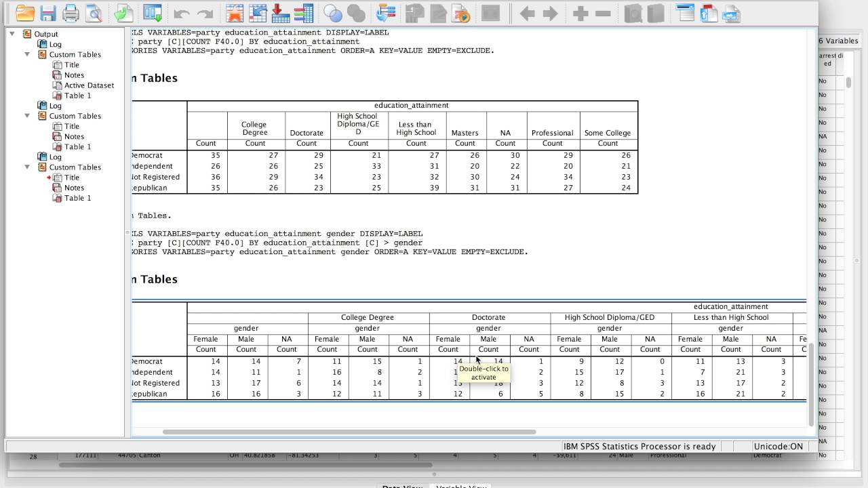Insert new text using the blue page arrow icon
This screenshot has height=488, width=868.
[x=731, y=13]
